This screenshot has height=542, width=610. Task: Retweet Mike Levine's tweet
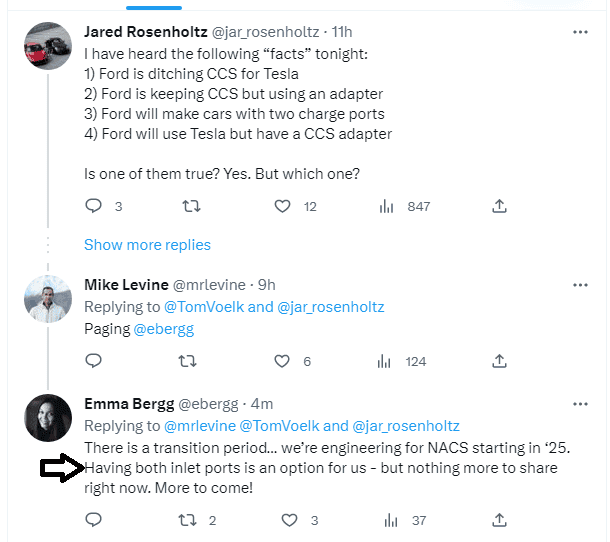tap(188, 361)
